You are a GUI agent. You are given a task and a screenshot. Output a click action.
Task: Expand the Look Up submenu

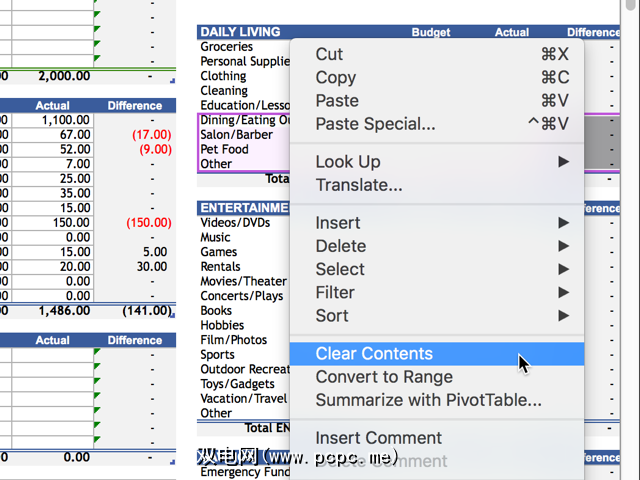[437, 162]
